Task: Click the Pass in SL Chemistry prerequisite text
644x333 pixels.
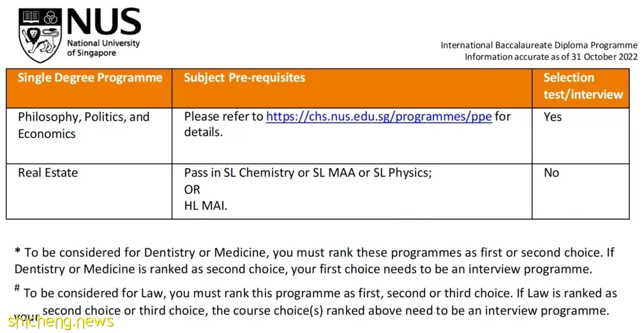Action: (308, 173)
